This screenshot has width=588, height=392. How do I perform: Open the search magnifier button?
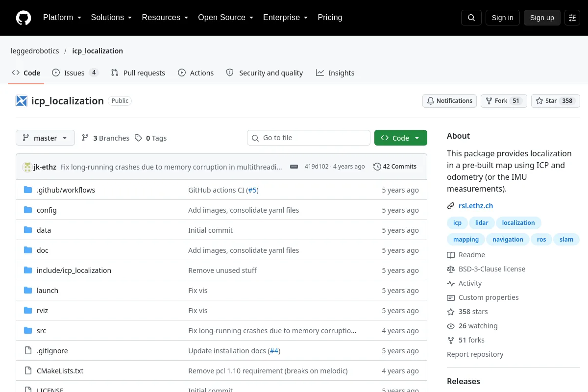[x=471, y=18]
